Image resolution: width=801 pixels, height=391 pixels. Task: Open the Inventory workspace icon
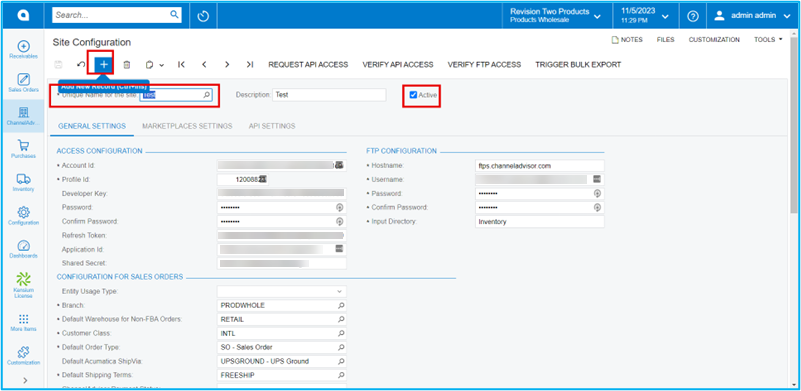point(23,182)
